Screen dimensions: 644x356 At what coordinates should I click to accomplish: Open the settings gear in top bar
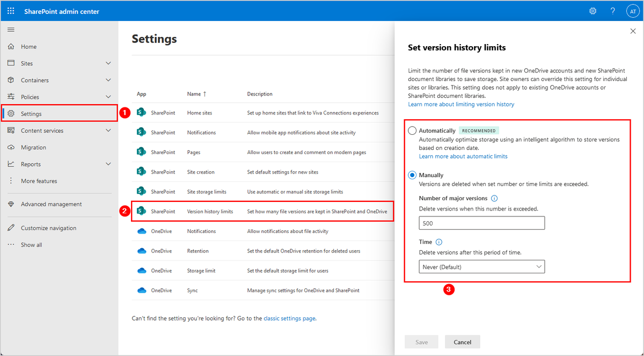click(593, 11)
